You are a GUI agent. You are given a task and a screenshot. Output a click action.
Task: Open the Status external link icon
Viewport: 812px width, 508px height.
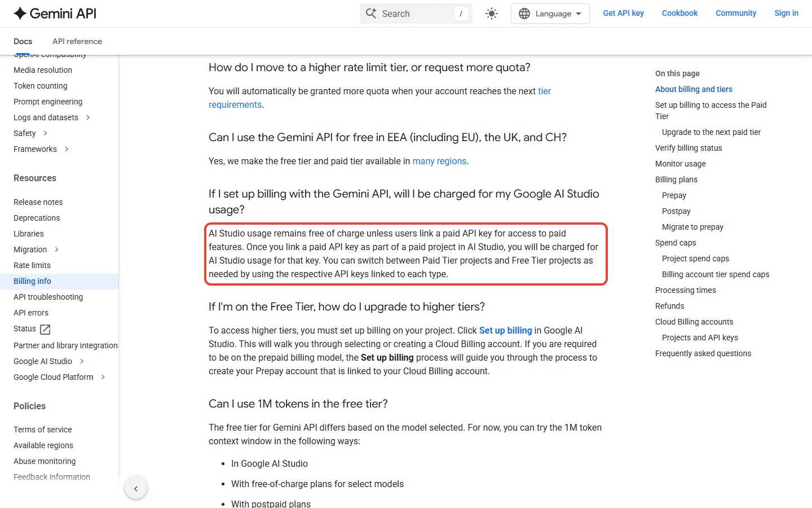(46, 329)
